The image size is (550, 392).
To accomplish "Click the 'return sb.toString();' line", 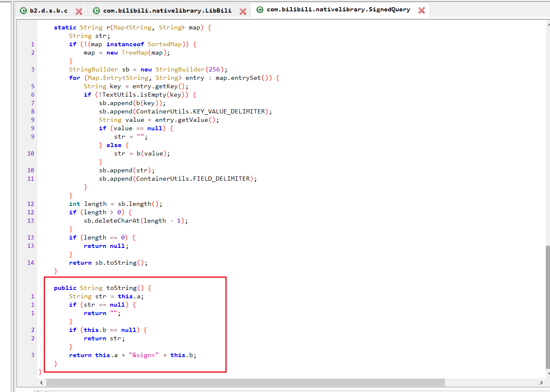I will point(108,263).
